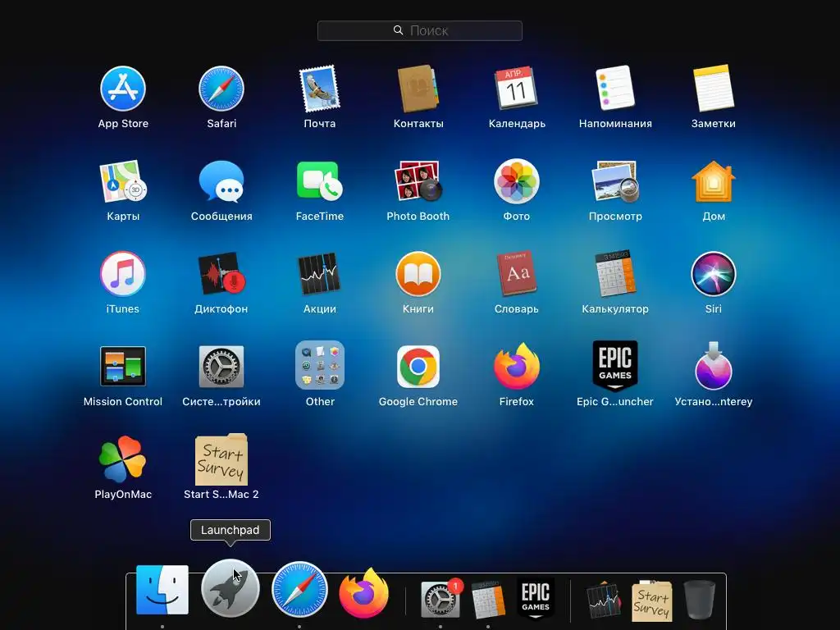Open Start Survey Mac 2 in Launchpad
The image size is (840, 630).
(221, 459)
